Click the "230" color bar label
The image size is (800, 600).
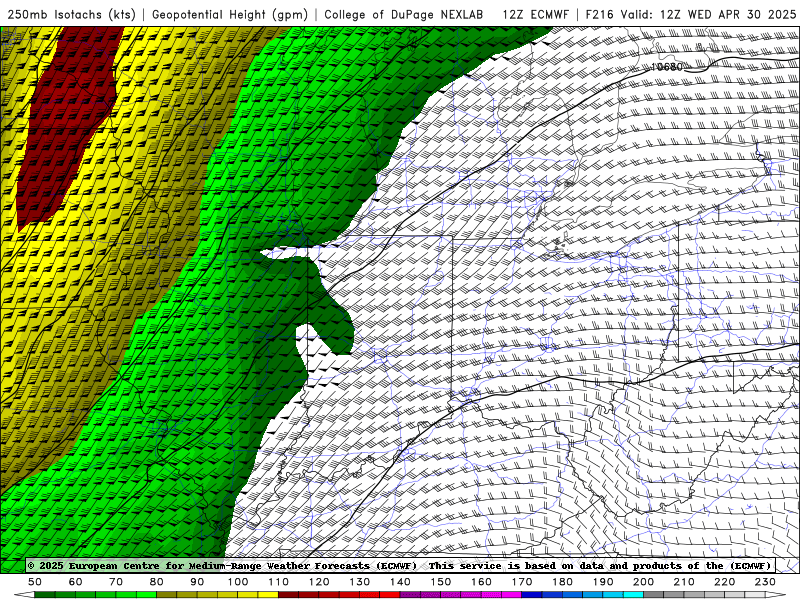point(765,582)
